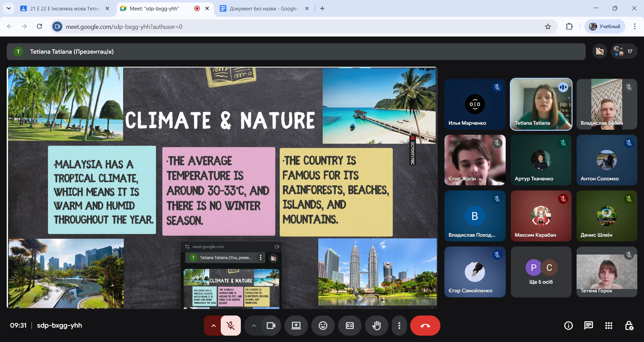Bookmark this page with star icon
Screen dimensions: 644x342
(548, 26)
